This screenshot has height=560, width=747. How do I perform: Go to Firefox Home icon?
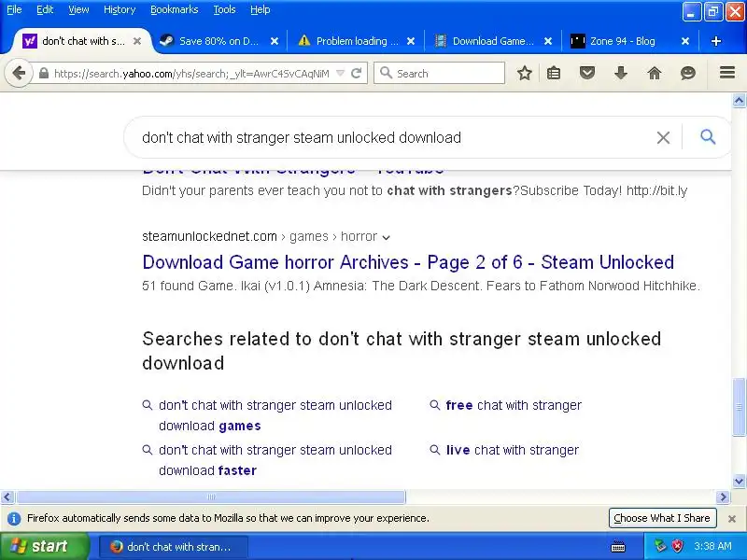(655, 74)
